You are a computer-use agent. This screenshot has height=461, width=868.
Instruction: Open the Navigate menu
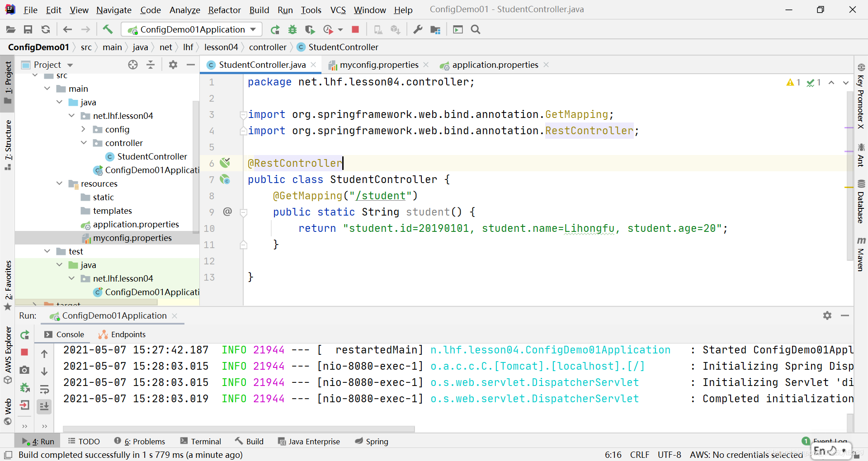pos(114,10)
